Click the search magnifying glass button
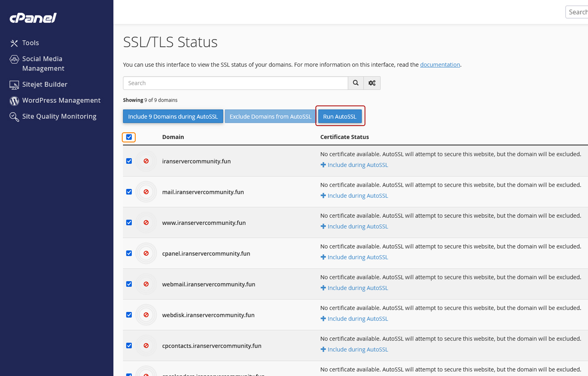The height and width of the screenshot is (376, 588). 355,83
